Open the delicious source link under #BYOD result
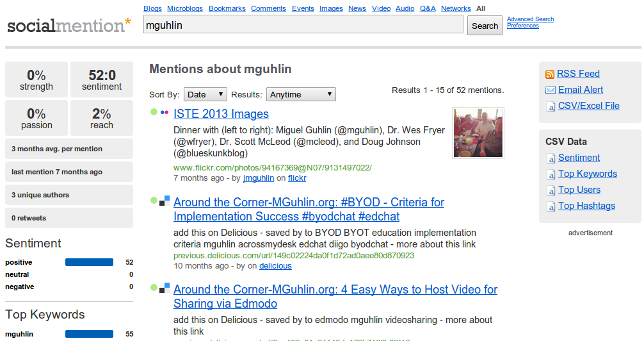This screenshot has height=341, width=644. coord(275,266)
